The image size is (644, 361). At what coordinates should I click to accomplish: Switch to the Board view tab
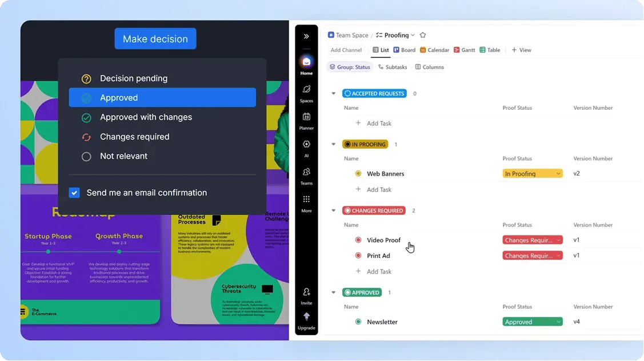pos(405,50)
